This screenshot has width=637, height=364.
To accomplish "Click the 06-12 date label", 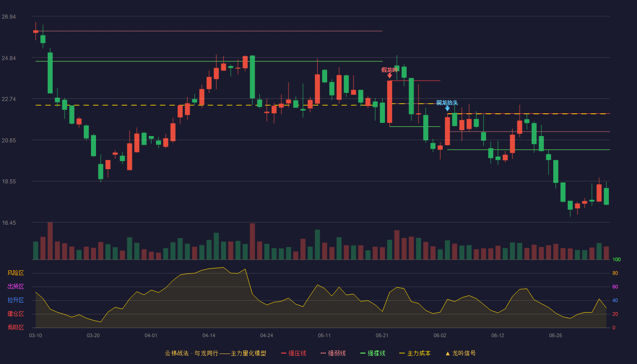I will (498, 335).
